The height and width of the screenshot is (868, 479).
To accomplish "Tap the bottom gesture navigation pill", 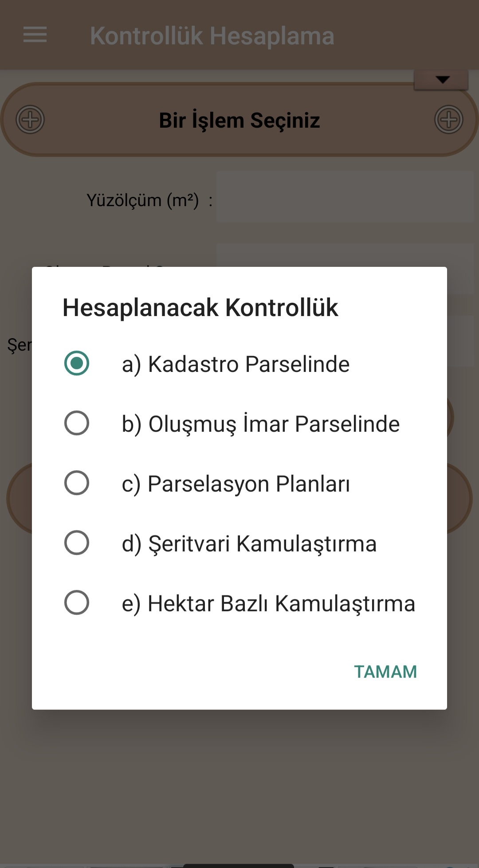I will [x=239, y=865].
